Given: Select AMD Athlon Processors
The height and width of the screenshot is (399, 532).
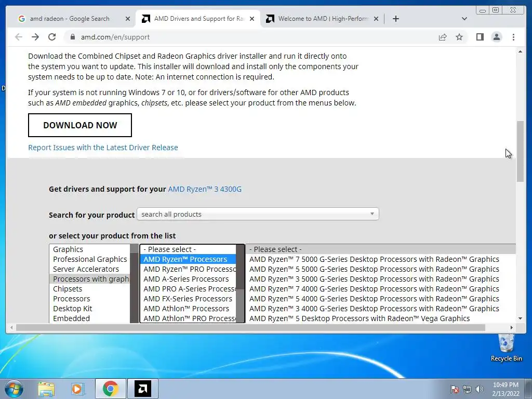Looking at the screenshot, I should [x=188, y=309].
